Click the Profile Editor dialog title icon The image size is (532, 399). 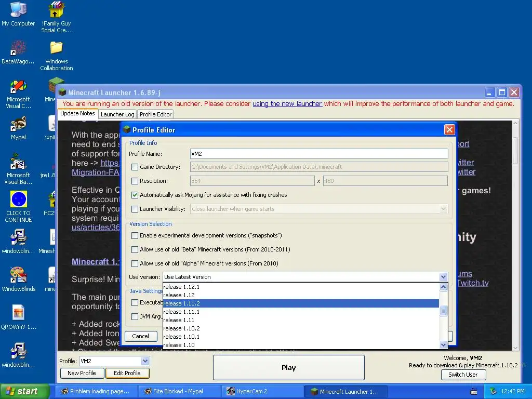coord(127,129)
